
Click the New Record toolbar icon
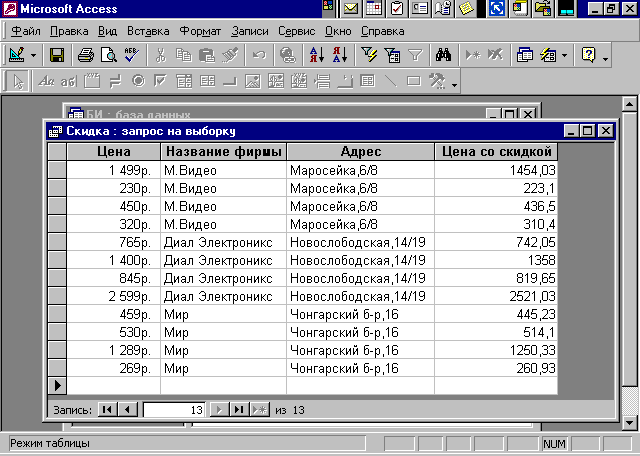click(x=473, y=55)
